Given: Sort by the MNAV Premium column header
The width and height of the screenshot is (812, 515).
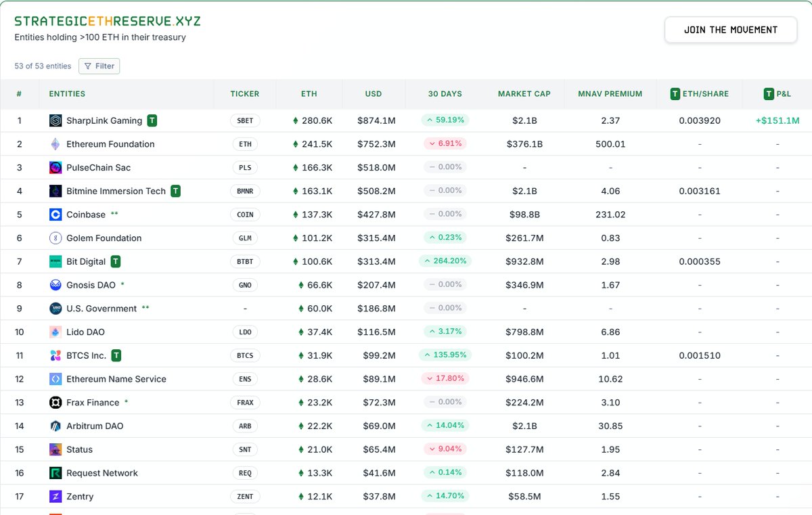Looking at the screenshot, I should 610,94.
